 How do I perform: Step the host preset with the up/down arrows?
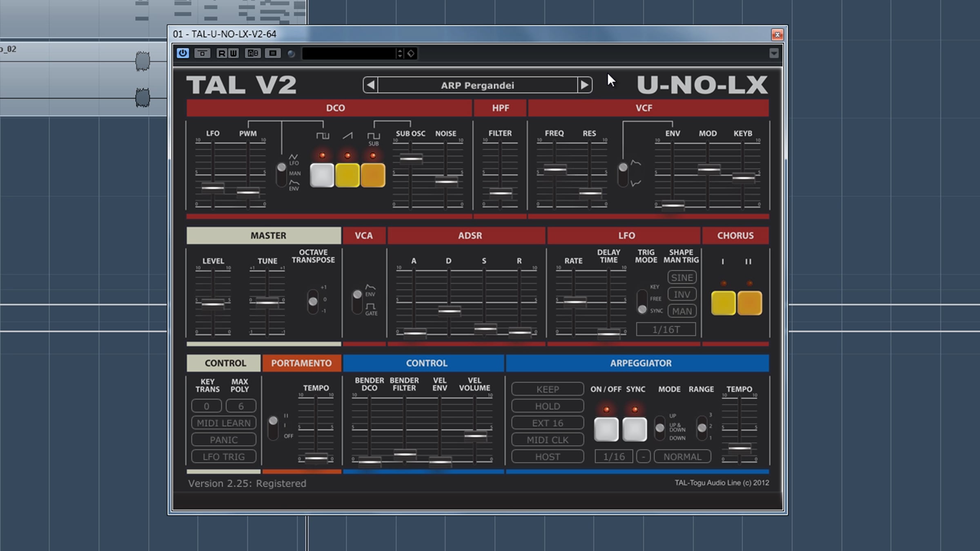[x=400, y=53]
